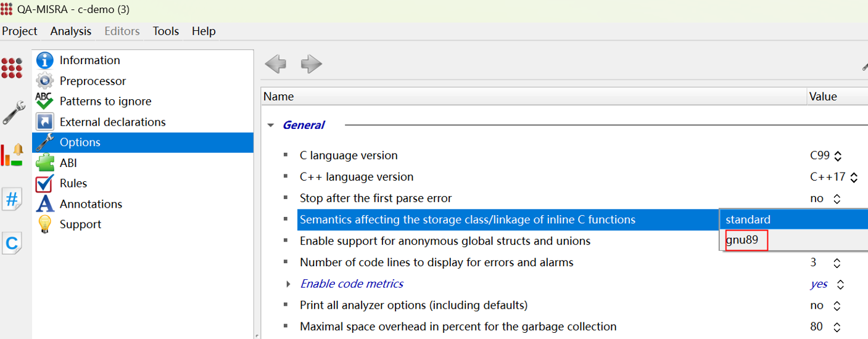Open the Tools menu
This screenshot has width=868, height=339.
(165, 31)
